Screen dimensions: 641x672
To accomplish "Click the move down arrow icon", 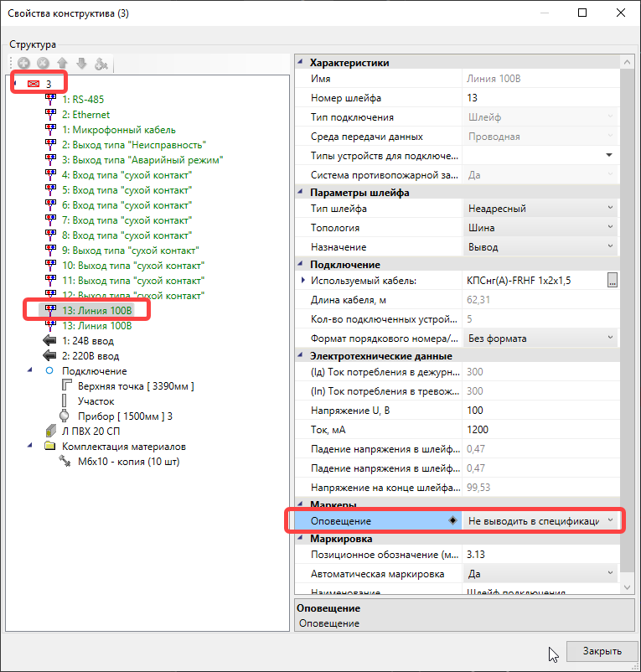I will point(81,64).
